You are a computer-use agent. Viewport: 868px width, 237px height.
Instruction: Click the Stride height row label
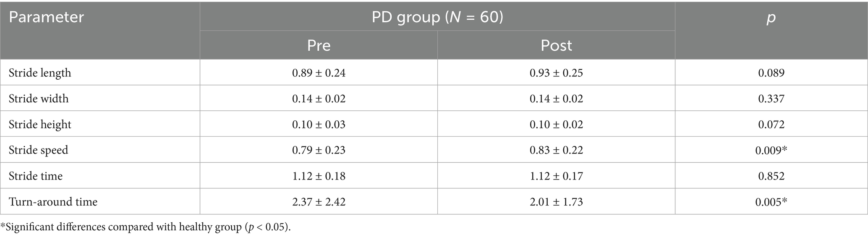(40, 125)
